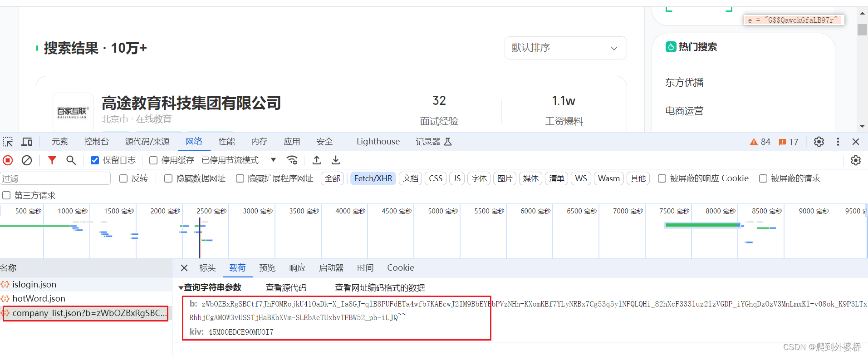Open the Security tab
The image size is (868, 356).
[x=324, y=142]
